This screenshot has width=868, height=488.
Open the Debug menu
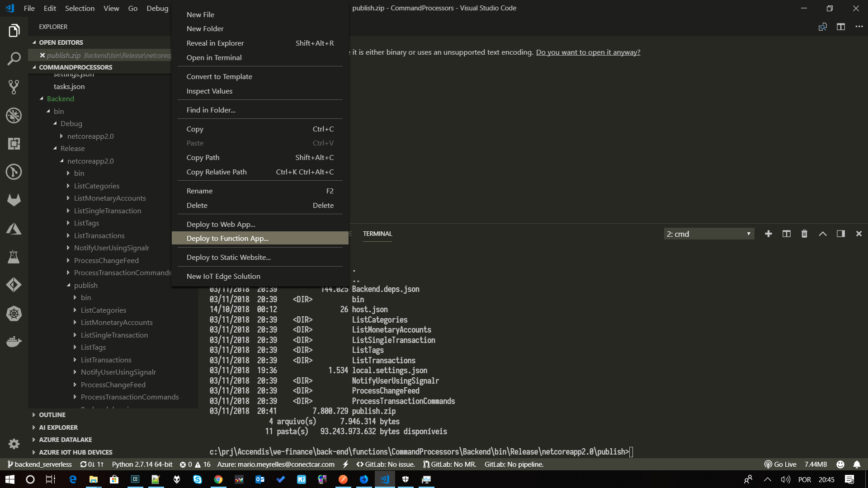click(157, 8)
